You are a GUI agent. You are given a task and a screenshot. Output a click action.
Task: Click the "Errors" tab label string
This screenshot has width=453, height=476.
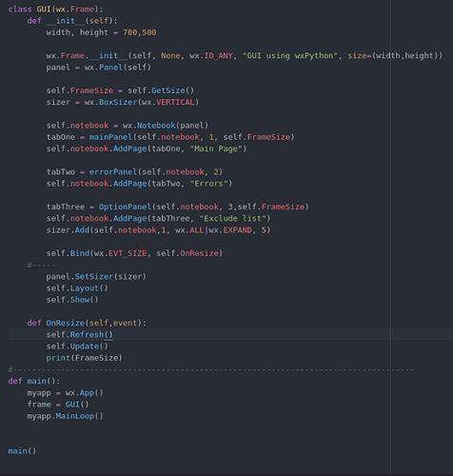211,184
